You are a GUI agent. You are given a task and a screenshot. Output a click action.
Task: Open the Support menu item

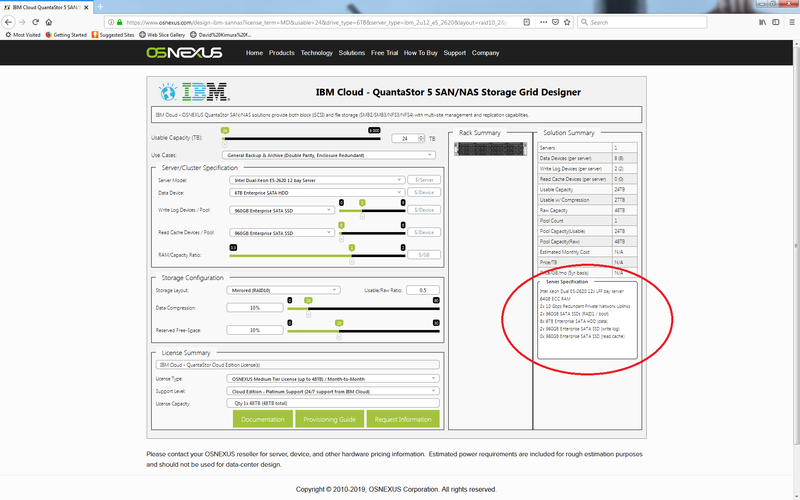pos(455,53)
